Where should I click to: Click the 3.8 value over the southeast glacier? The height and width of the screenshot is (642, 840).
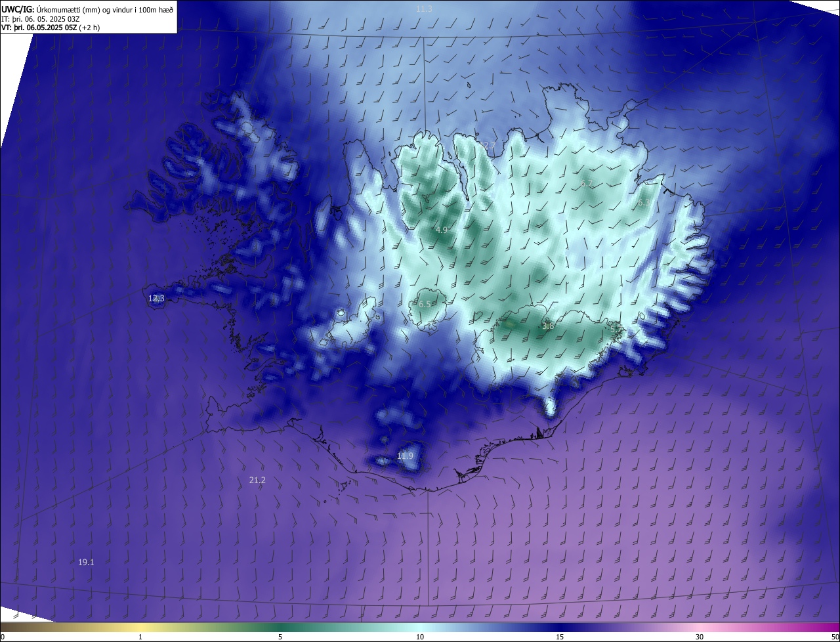tap(548, 326)
